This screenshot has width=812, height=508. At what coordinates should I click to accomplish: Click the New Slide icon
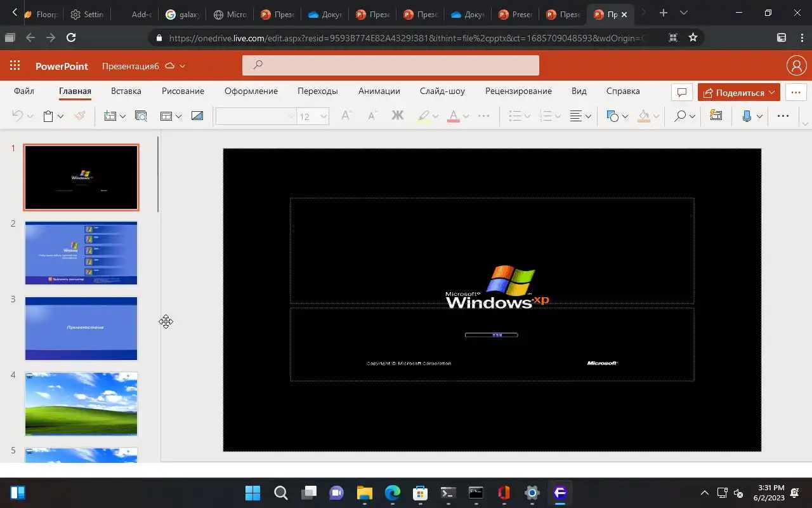(110, 116)
